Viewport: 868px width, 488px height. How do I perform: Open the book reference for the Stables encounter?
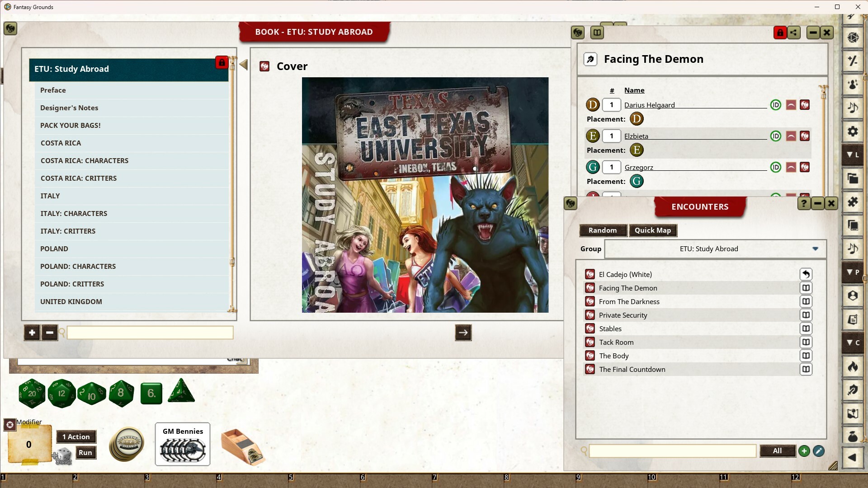[x=806, y=328]
